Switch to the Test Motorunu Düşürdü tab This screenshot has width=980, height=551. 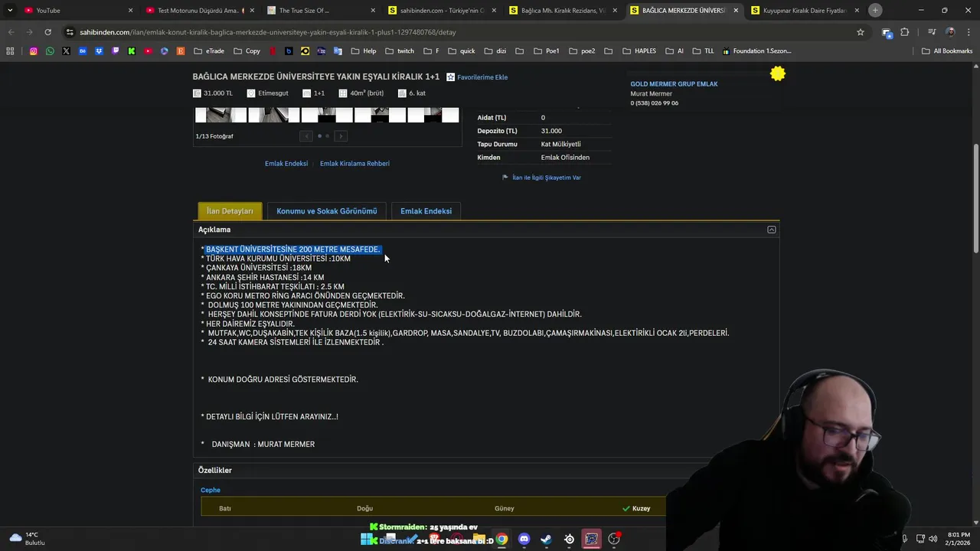click(x=198, y=11)
